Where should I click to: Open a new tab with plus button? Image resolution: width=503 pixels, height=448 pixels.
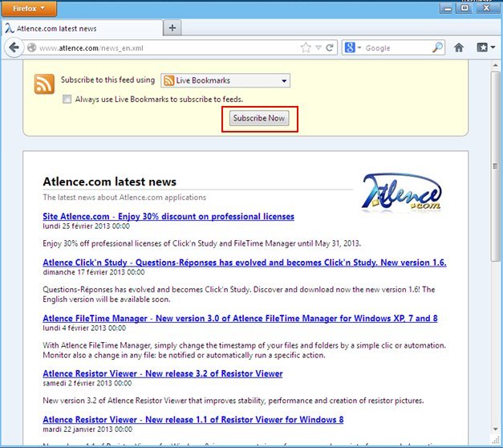point(172,28)
